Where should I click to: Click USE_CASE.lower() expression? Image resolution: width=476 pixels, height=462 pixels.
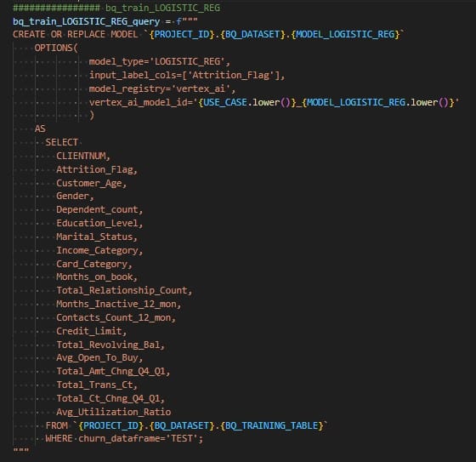[246, 102]
